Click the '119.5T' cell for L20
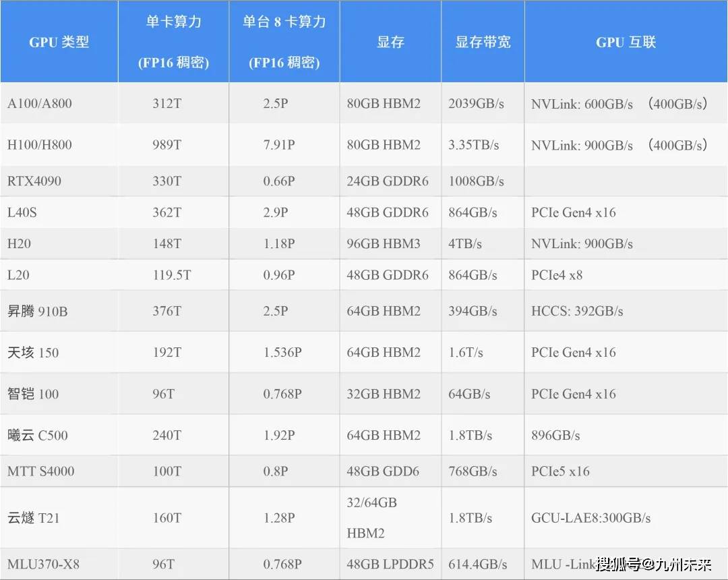The image size is (728, 580). [x=172, y=275]
